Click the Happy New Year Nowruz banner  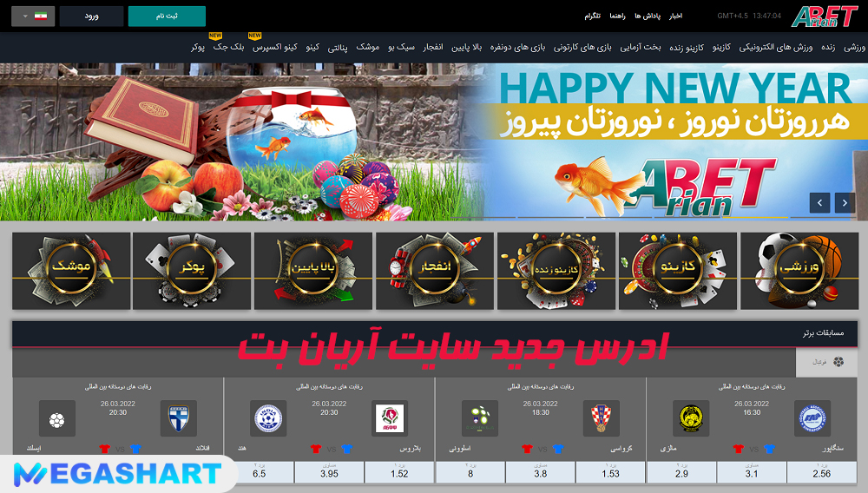434,141
